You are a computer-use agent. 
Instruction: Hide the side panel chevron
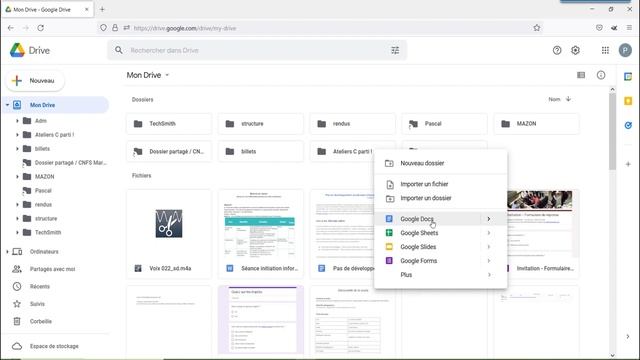pyautogui.click(x=628, y=336)
